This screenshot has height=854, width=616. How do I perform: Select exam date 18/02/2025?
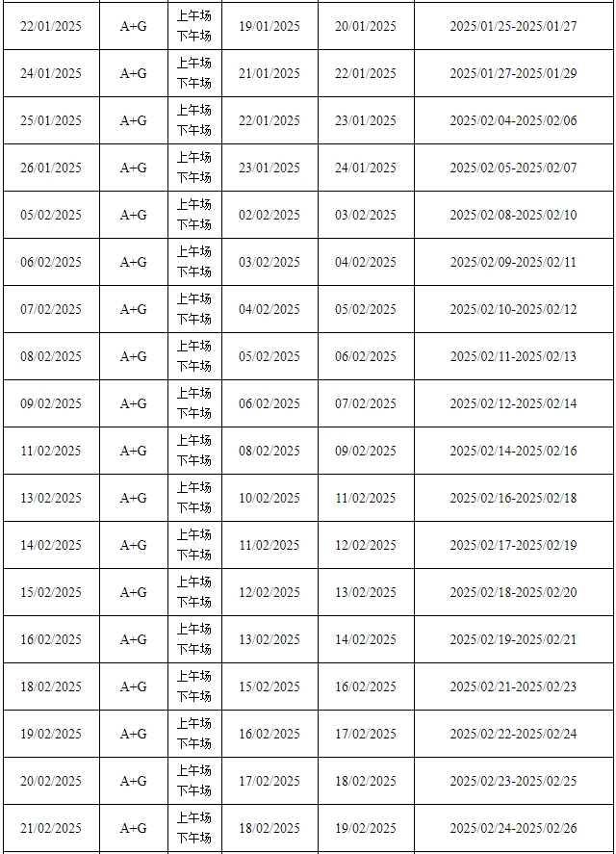[51, 686]
